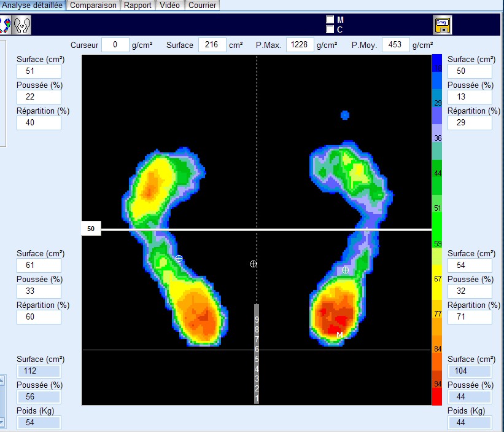Click the Curseur value field
Image resolution: width=504 pixels, height=432 pixels.
click(x=115, y=45)
